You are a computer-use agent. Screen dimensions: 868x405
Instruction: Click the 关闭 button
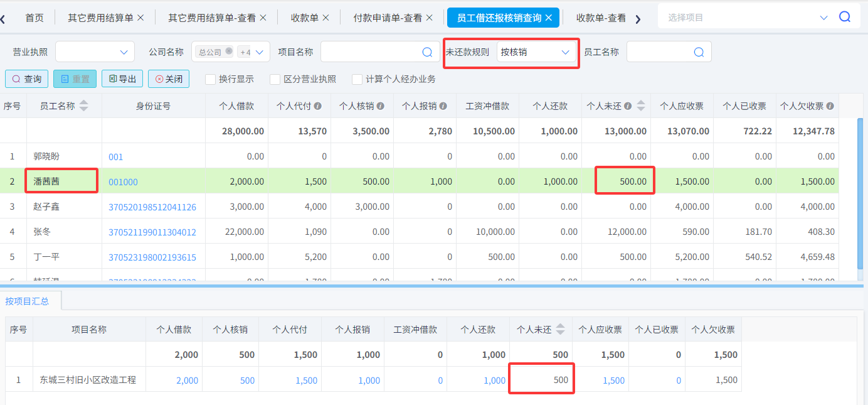(168, 79)
